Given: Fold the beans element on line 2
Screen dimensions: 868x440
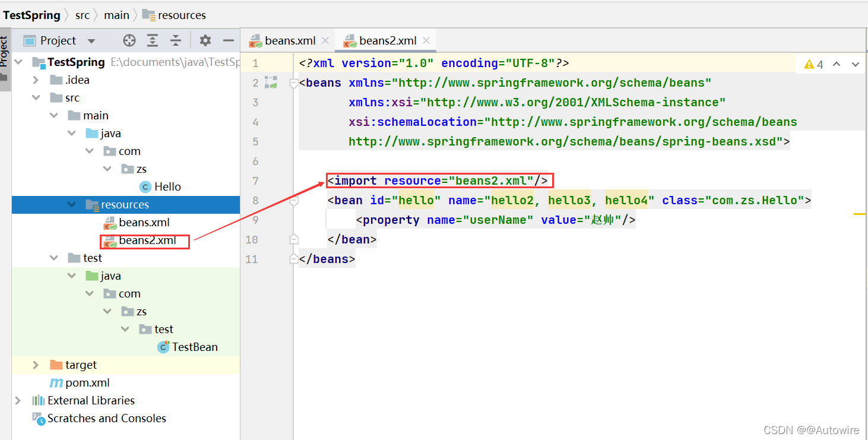Looking at the screenshot, I should click(x=293, y=83).
